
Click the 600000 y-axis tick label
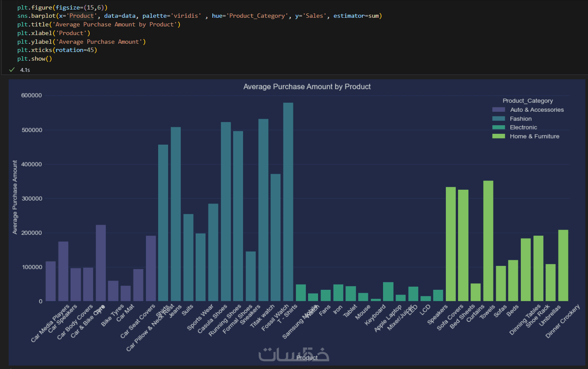tap(31, 96)
